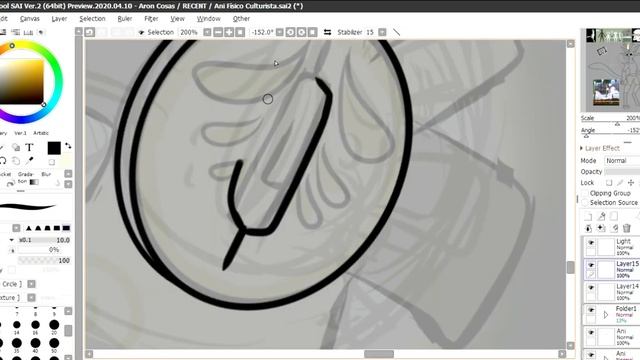This screenshot has width=640, height=360.
Task: Toggle preserve opacity lock
Action: [609, 182]
